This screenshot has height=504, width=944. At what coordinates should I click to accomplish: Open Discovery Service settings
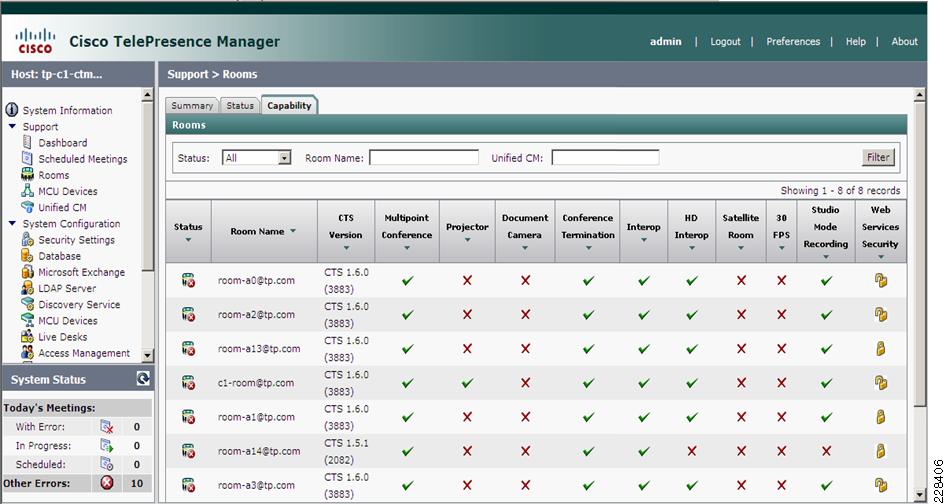pyautogui.click(x=79, y=305)
